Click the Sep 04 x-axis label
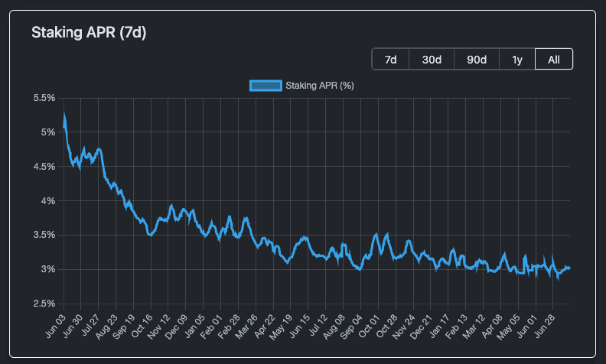The image size is (606, 364). click(x=351, y=327)
